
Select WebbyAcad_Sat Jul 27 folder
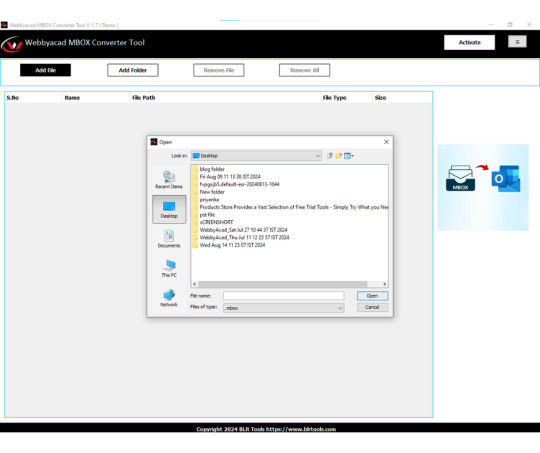[x=240, y=230]
